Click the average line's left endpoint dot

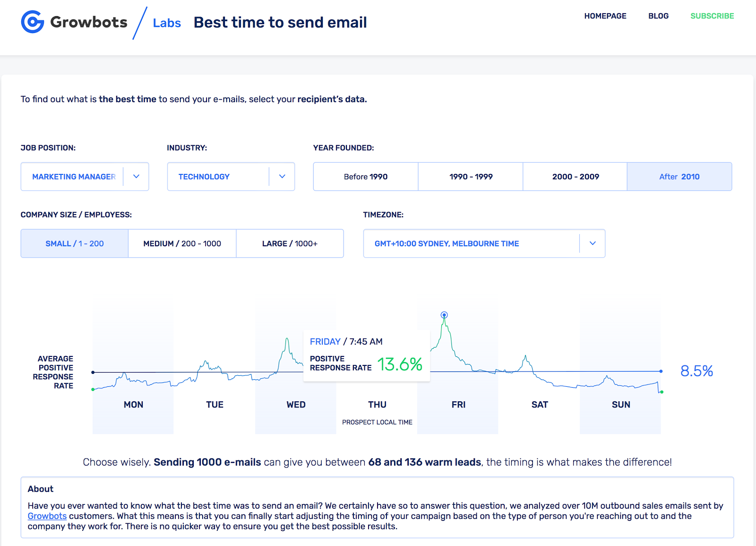93,373
